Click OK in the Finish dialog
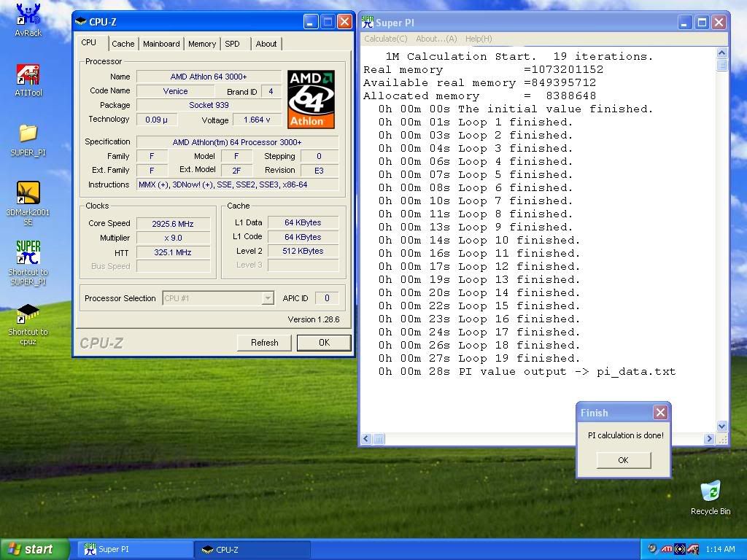747x560 pixels. (623, 460)
